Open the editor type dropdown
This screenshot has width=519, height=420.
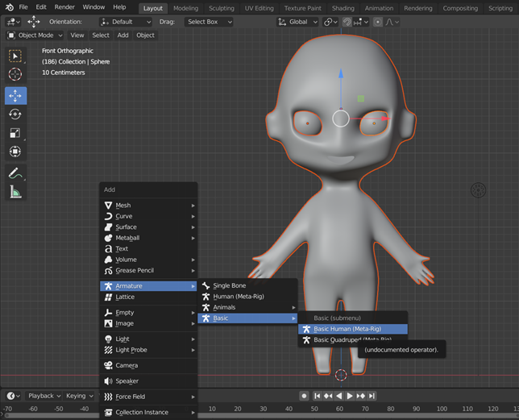13,22
